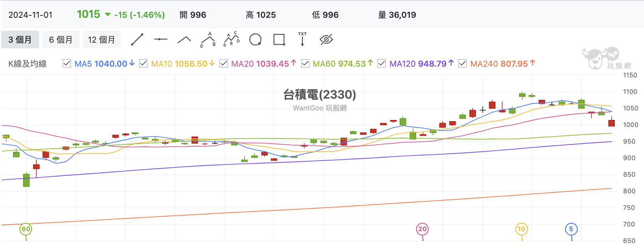The image size is (644, 247).
Task: Uncheck the MA20 moving average
Action: pyautogui.click(x=223, y=64)
